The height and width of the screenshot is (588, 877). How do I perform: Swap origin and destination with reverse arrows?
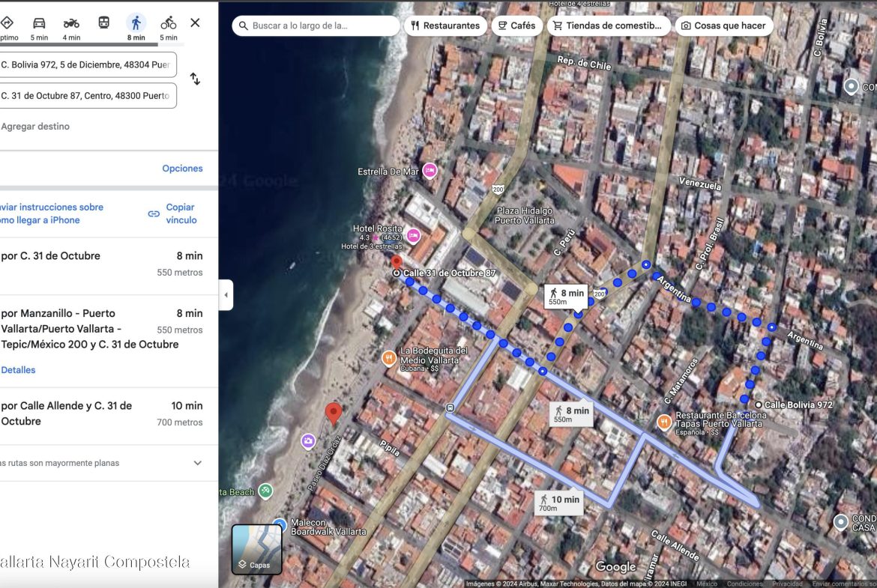click(x=195, y=79)
